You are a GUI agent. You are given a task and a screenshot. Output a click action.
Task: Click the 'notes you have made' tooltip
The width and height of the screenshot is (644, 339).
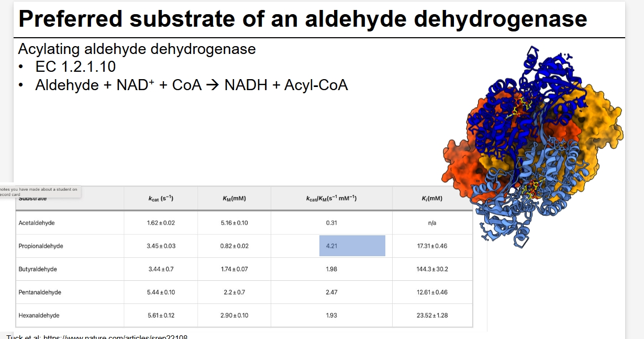click(x=40, y=192)
